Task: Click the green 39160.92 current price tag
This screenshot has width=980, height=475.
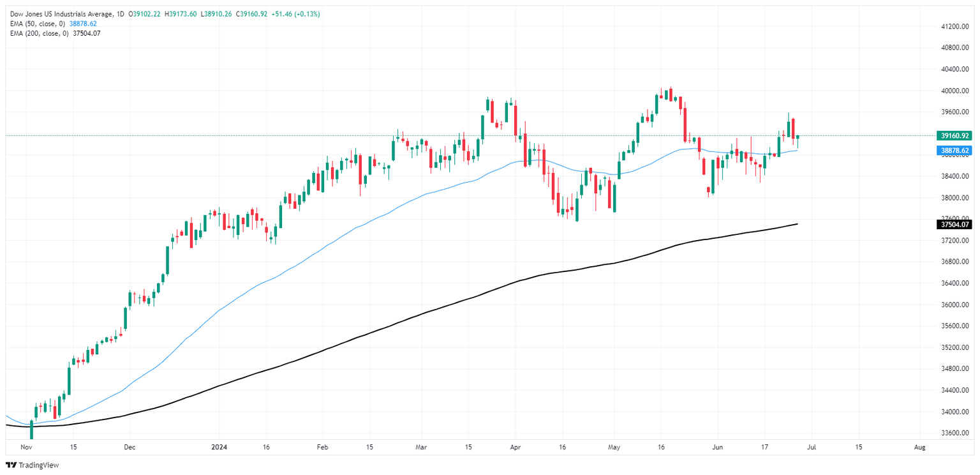Action: click(x=954, y=135)
